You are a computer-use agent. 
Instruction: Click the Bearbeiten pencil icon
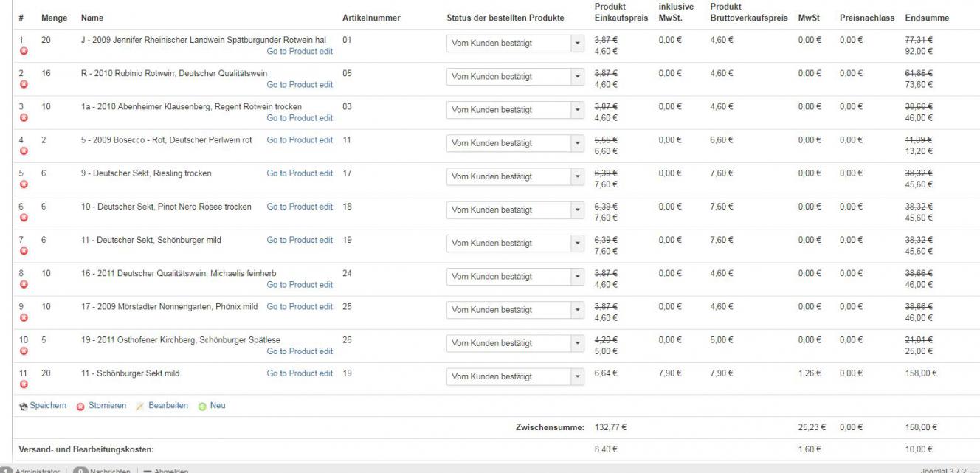click(x=139, y=406)
